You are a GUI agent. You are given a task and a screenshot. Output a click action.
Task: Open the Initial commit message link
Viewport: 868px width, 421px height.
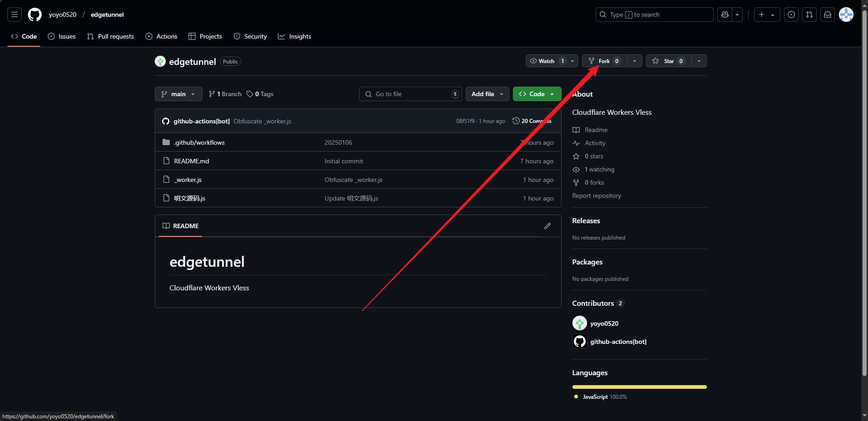point(344,161)
